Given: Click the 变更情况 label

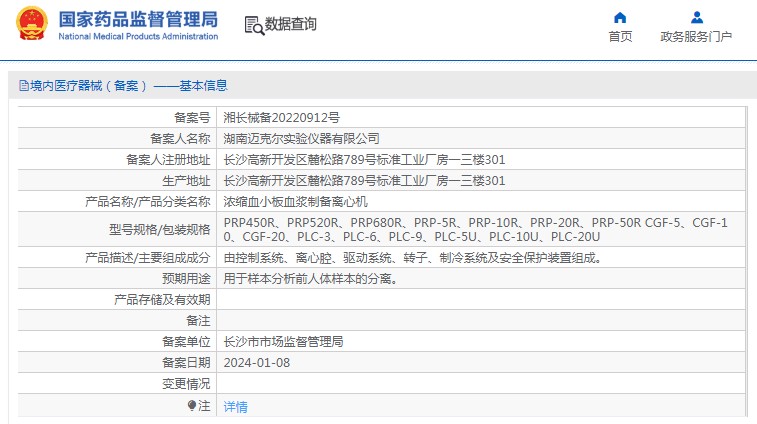Looking at the screenshot, I should tap(186, 383).
